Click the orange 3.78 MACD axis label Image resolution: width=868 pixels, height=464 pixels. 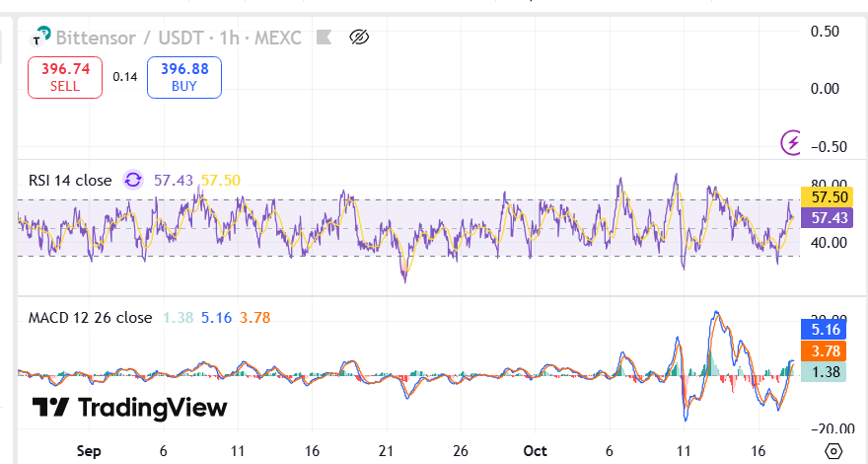825,350
